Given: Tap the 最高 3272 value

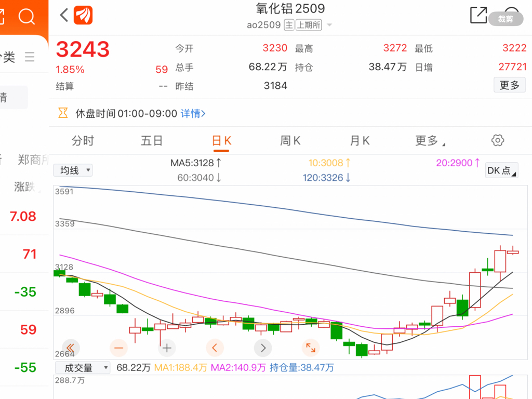Looking at the screenshot, I should [395, 48].
